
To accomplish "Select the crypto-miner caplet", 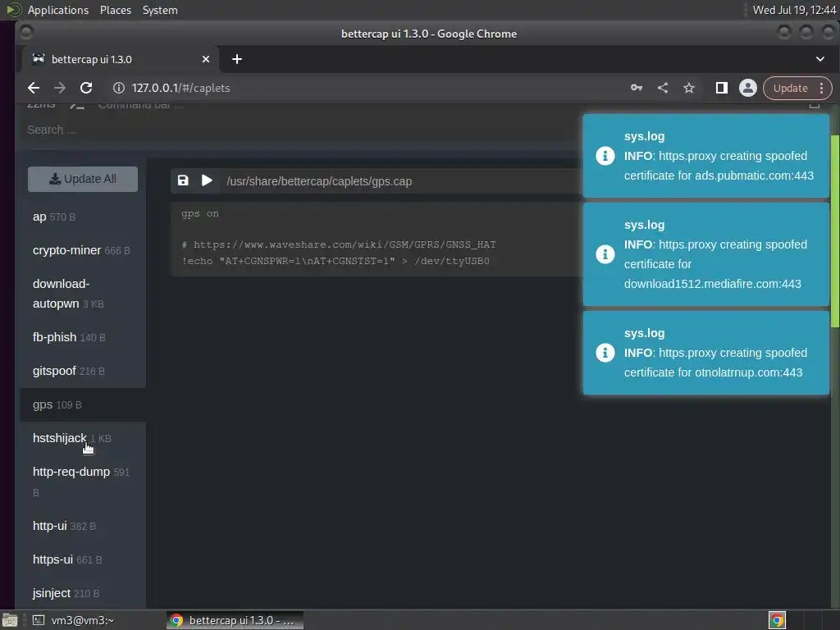I will (x=83, y=250).
